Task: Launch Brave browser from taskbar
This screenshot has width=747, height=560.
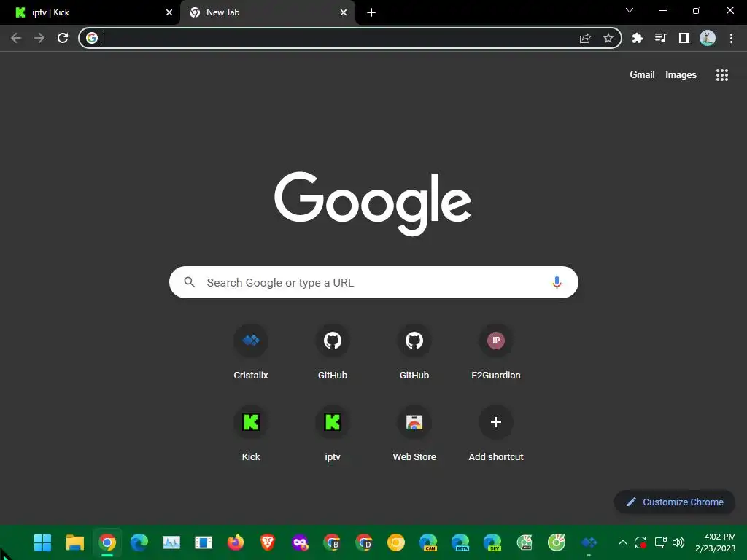Action: point(268,542)
